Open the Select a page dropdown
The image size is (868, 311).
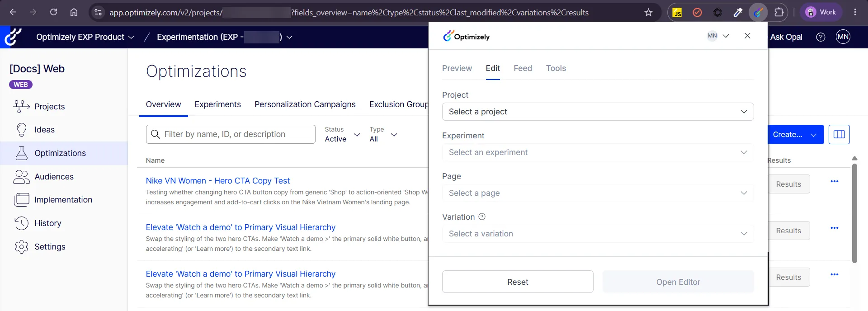(598, 193)
